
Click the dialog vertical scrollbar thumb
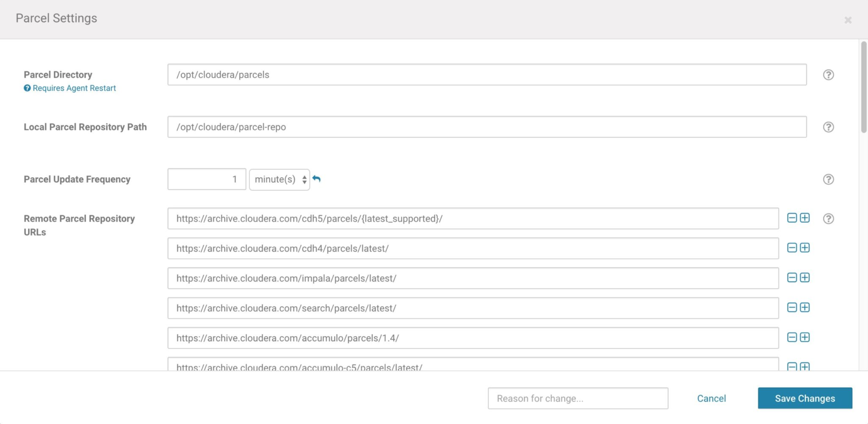[864, 87]
